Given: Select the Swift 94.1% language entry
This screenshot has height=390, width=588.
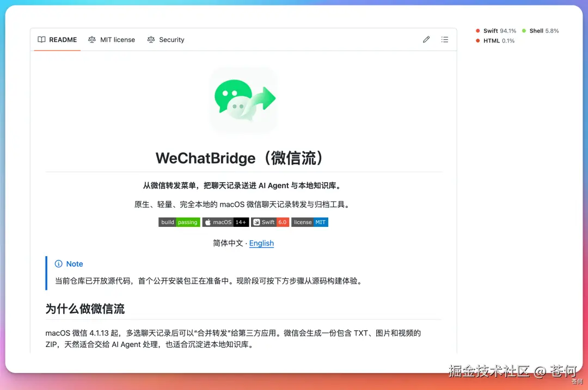Looking at the screenshot, I should pos(496,30).
